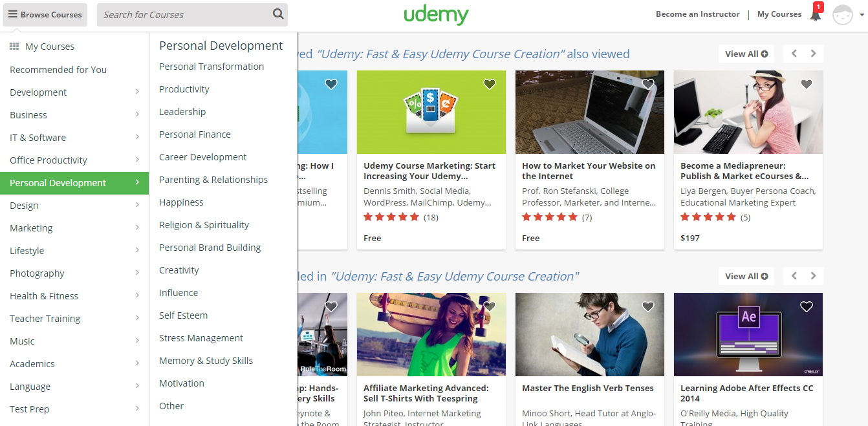The image size is (868, 426).
Task: Expand the Marketing category
Action: (74, 228)
